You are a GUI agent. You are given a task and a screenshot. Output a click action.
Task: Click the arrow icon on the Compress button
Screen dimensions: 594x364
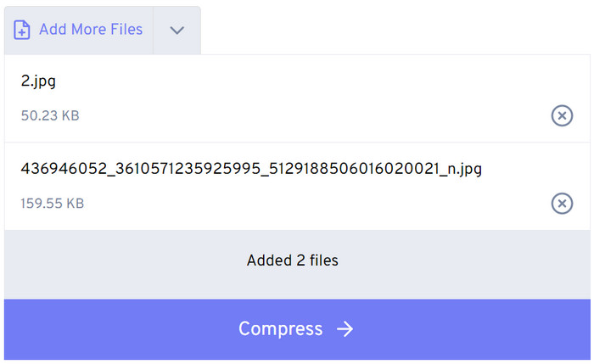coord(345,328)
